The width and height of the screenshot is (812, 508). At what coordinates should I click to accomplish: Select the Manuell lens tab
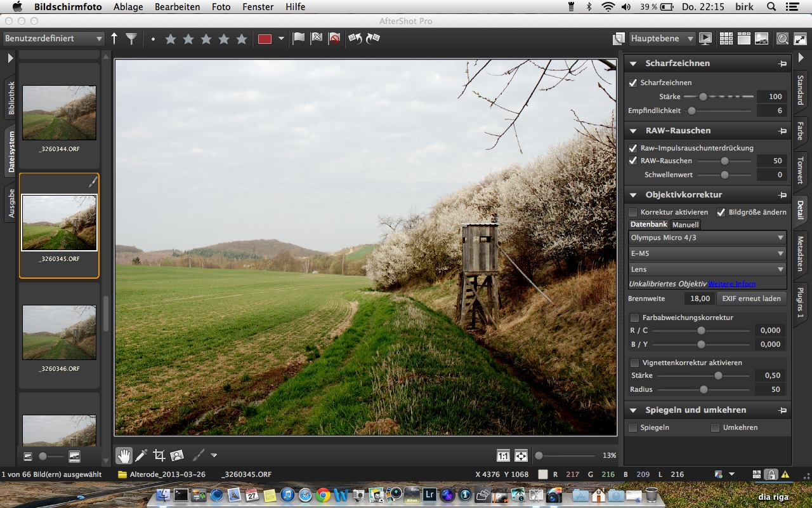(686, 225)
